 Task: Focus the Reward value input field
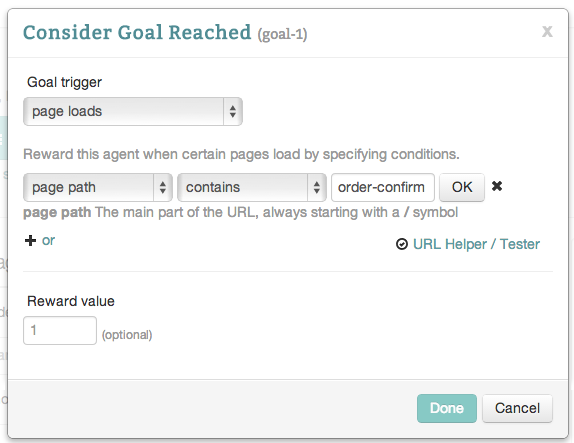point(60,331)
